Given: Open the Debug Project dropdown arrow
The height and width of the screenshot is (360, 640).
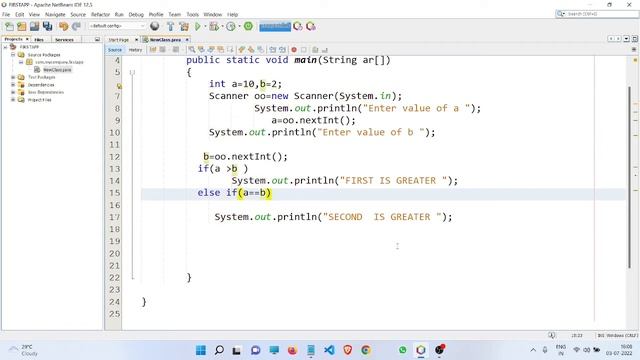Looking at the screenshot, I should click(x=222, y=27).
